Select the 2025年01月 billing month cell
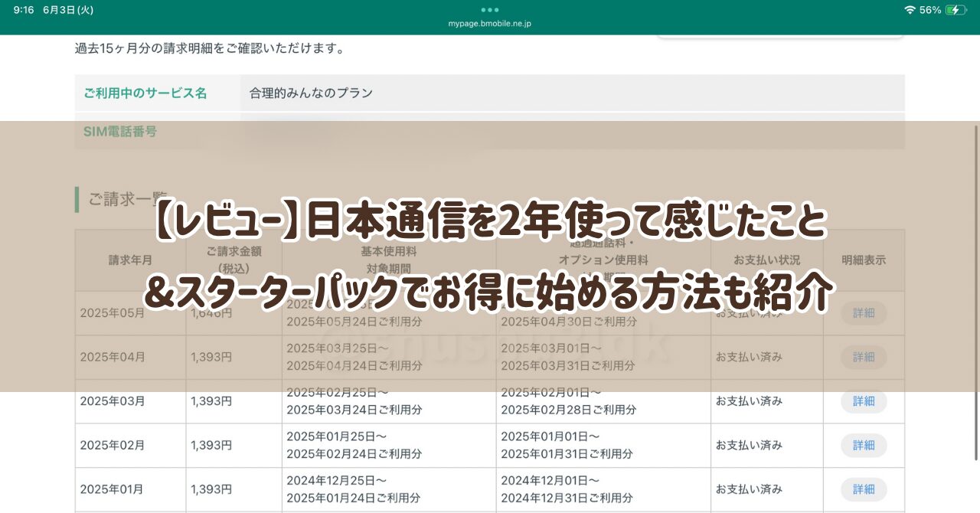 (130, 489)
